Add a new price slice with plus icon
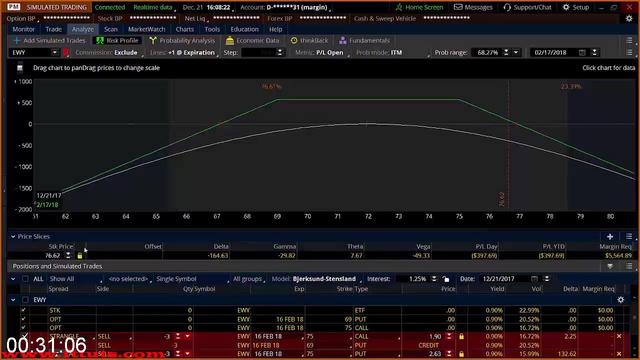 (x=610, y=237)
